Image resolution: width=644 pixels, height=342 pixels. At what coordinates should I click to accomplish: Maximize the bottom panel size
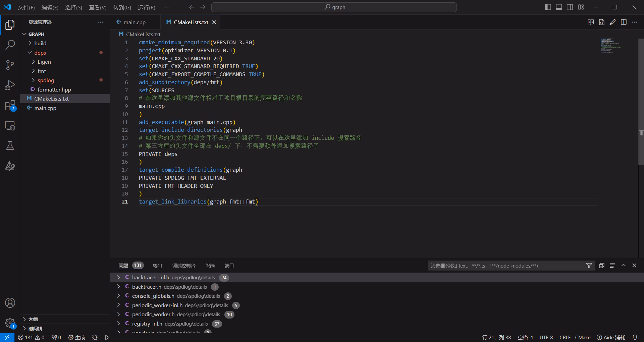pyautogui.click(x=624, y=265)
